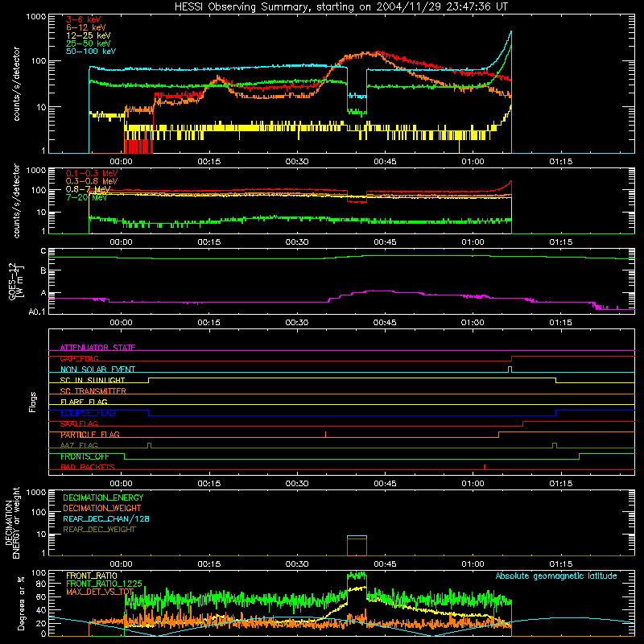Select the PARTICLE_FLAG label
644x644 pixels.
(x=90, y=435)
